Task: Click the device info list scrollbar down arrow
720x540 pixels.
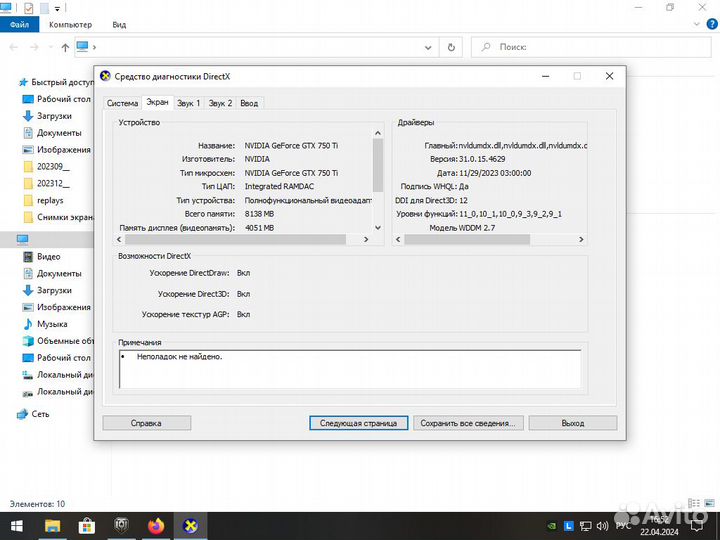Action: pos(377,227)
